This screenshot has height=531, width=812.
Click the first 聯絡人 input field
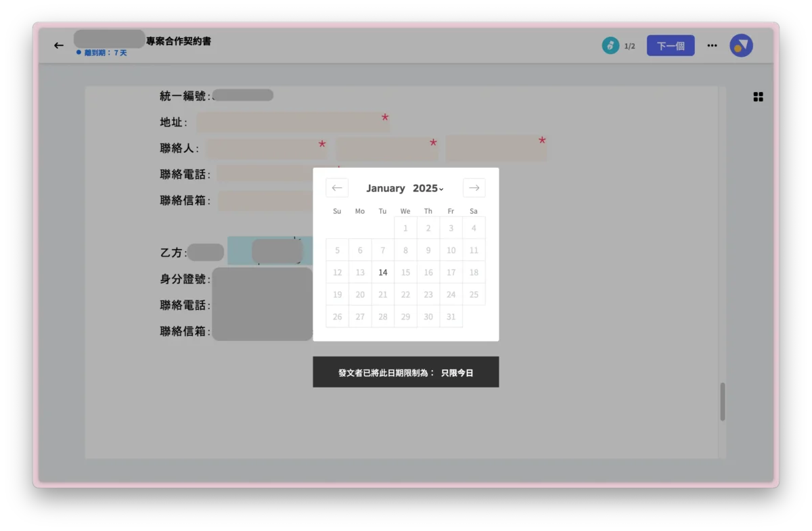(264, 149)
